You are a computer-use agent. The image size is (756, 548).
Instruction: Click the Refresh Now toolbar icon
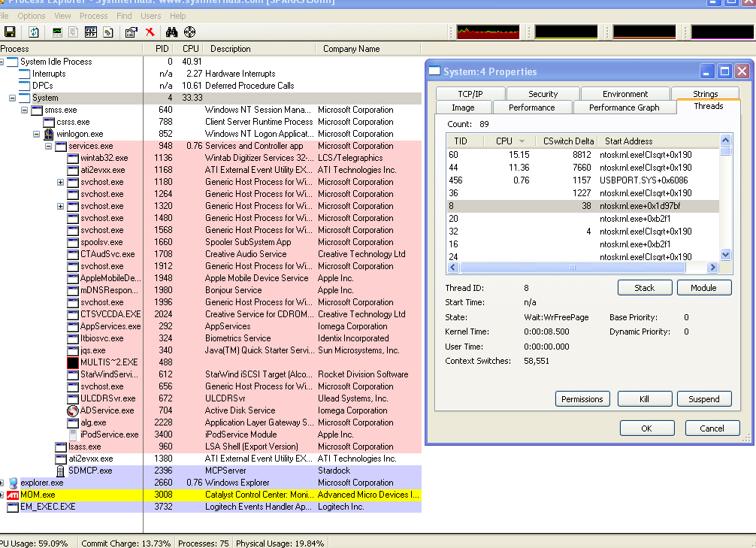pos(34,32)
